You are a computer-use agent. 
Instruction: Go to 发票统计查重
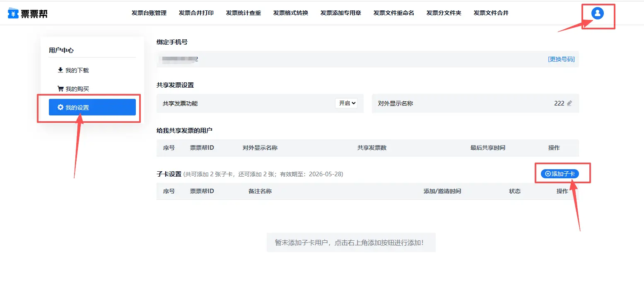243,13
